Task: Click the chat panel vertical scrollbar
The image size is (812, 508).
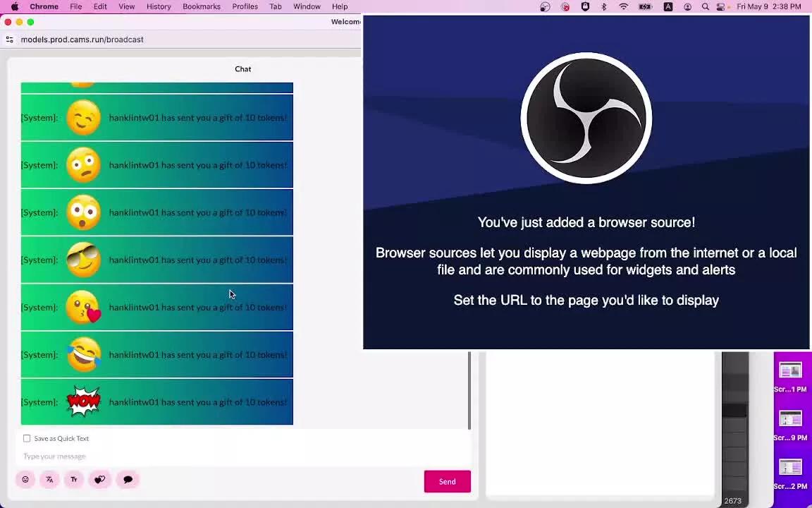Action: (469, 391)
